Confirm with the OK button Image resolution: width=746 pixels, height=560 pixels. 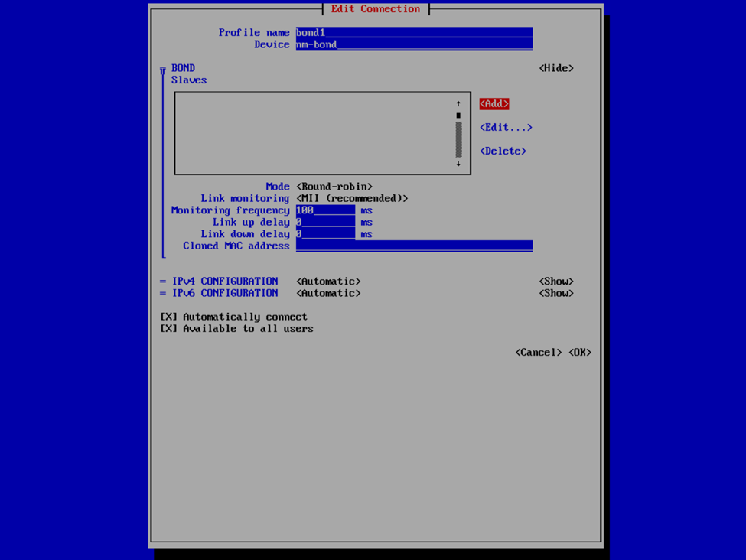[x=580, y=353]
